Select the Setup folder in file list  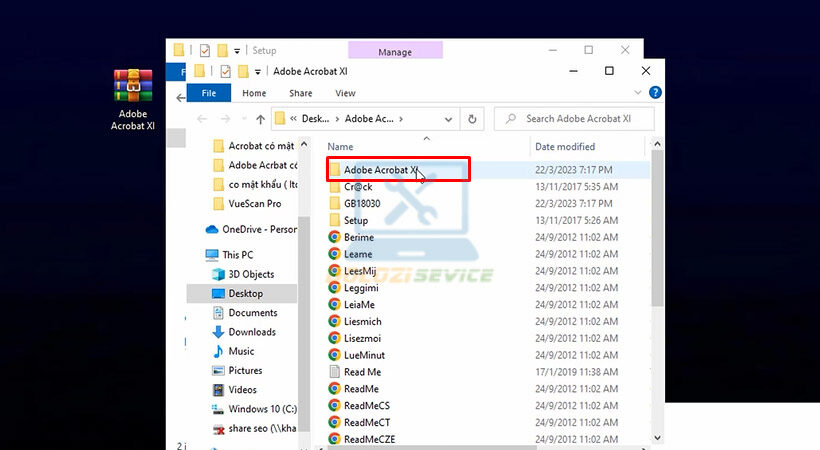(356, 220)
